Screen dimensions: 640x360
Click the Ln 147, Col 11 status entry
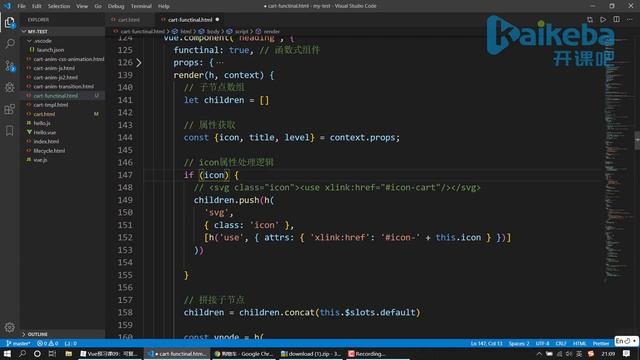tap(486, 344)
